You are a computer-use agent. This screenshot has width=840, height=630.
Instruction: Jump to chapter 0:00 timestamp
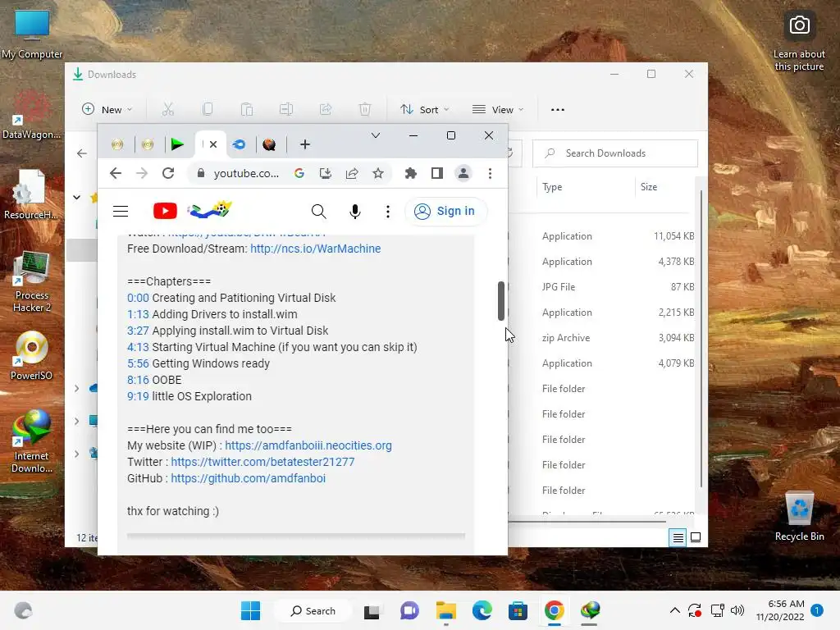pyautogui.click(x=138, y=298)
